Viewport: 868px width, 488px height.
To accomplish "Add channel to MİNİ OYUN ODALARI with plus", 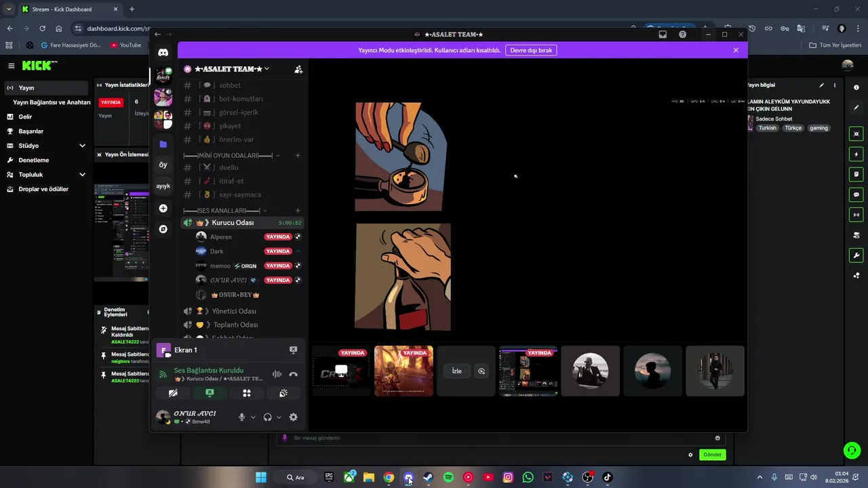I will [x=298, y=156].
